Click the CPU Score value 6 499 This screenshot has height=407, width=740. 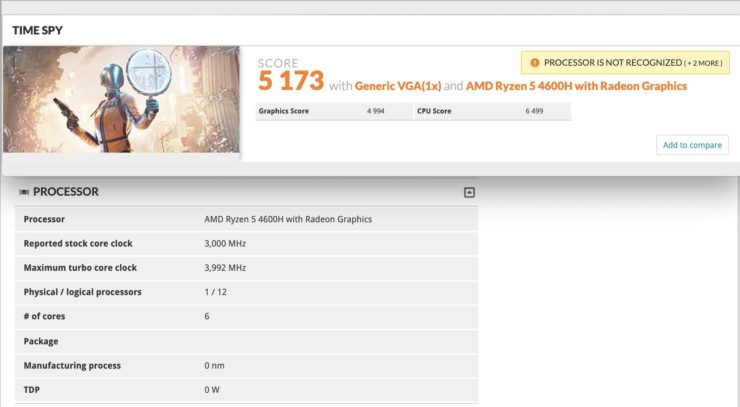pyautogui.click(x=534, y=111)
